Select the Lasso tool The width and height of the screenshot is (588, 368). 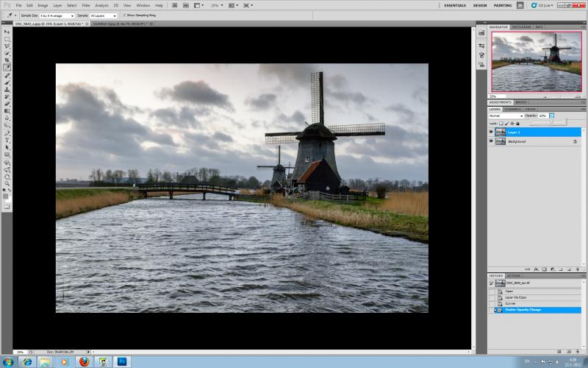point(7,46)
